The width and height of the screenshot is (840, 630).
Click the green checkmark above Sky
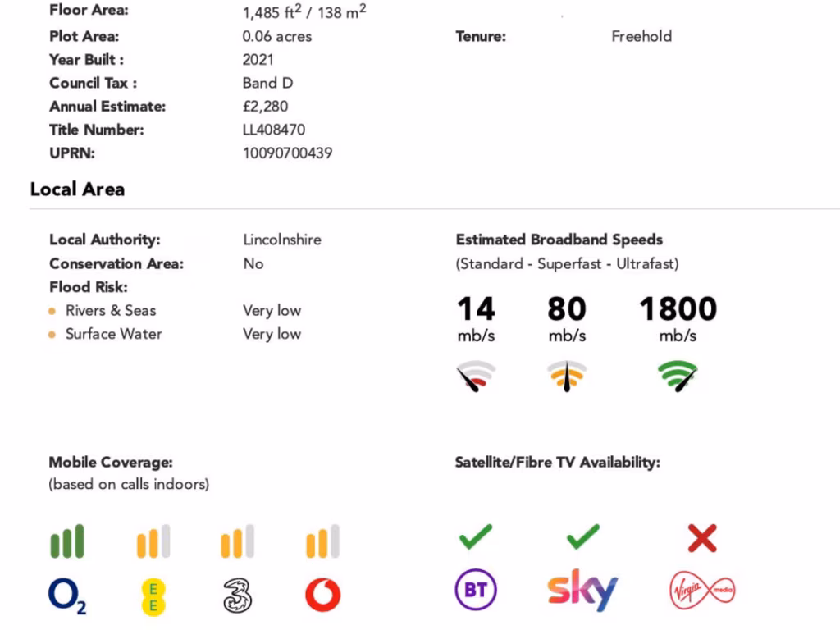(583, 537)
